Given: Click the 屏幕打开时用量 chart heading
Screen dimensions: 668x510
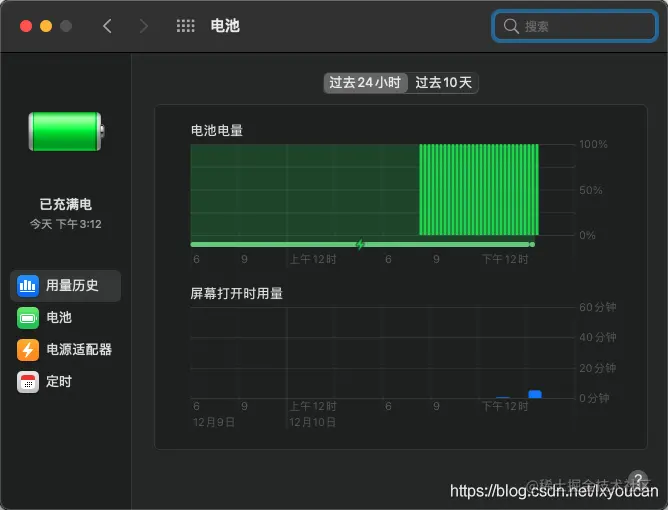Looking at the screenshot, I should (236, 294).
